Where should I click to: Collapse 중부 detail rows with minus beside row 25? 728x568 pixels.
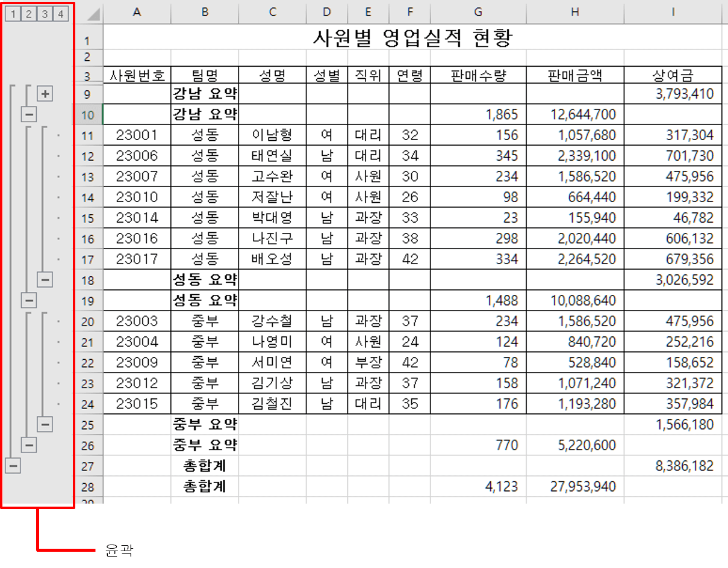click(46, 424)
